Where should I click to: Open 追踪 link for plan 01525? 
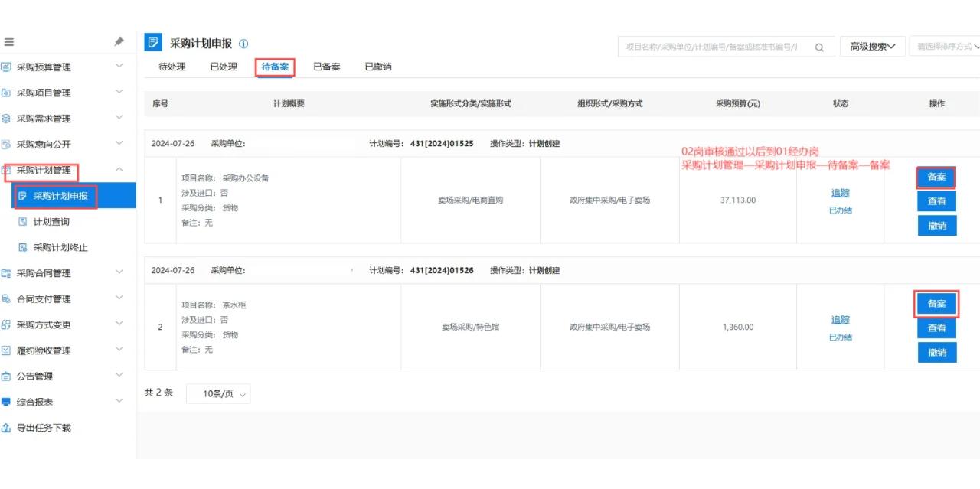point(840,193)
